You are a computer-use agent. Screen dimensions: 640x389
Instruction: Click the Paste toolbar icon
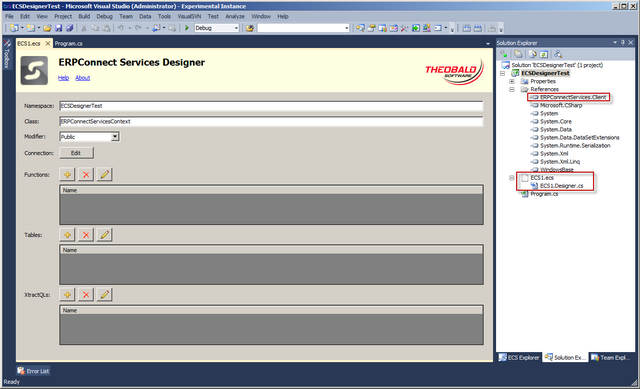(x=106, y=28)
